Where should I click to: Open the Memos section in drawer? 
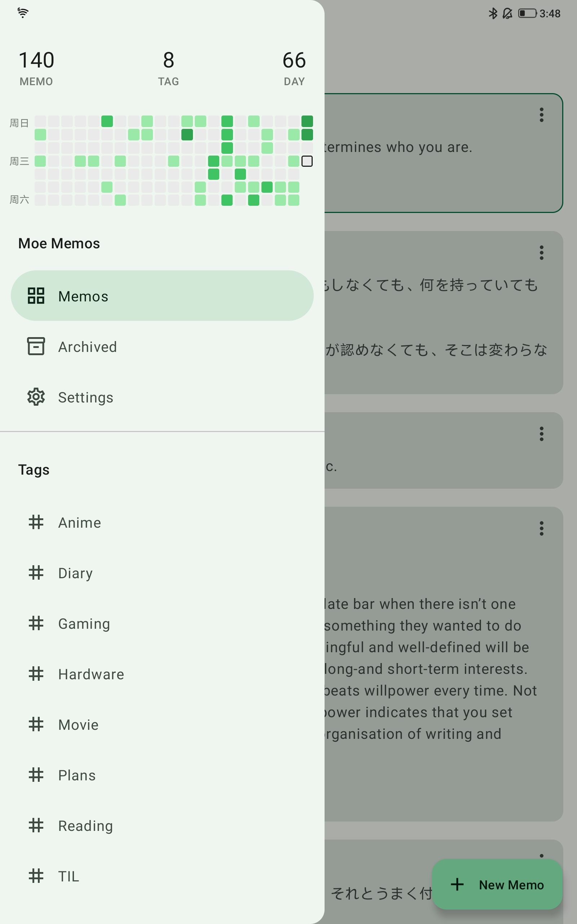(162, 296)
